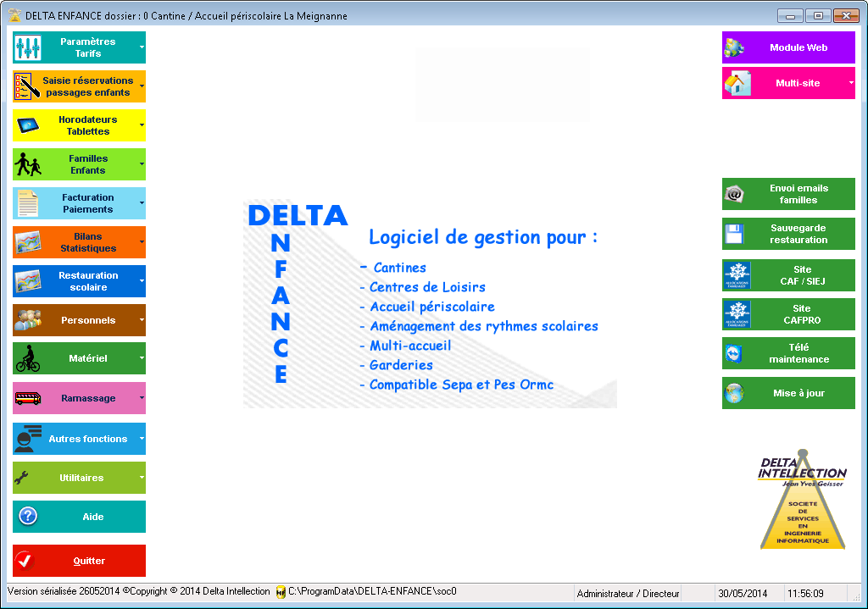Expand the Bilans Statistiques dropdown arrow
The image size is (868, 609).
[x=142, y=242]
